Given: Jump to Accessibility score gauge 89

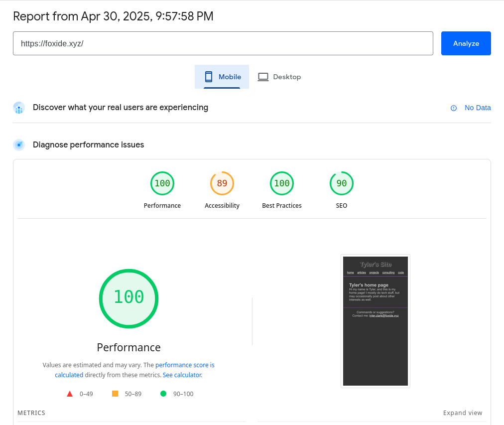Looking at the screenshot, I should point(222,183).
